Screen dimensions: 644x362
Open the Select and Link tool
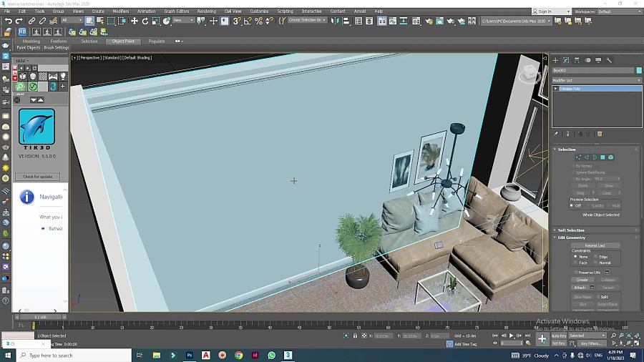(x=31, y=21)
